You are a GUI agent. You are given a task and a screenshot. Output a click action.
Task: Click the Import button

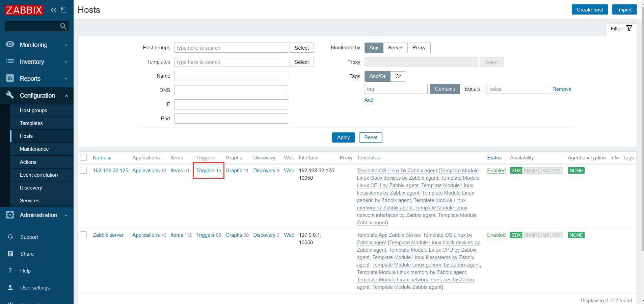coord(624,9)
